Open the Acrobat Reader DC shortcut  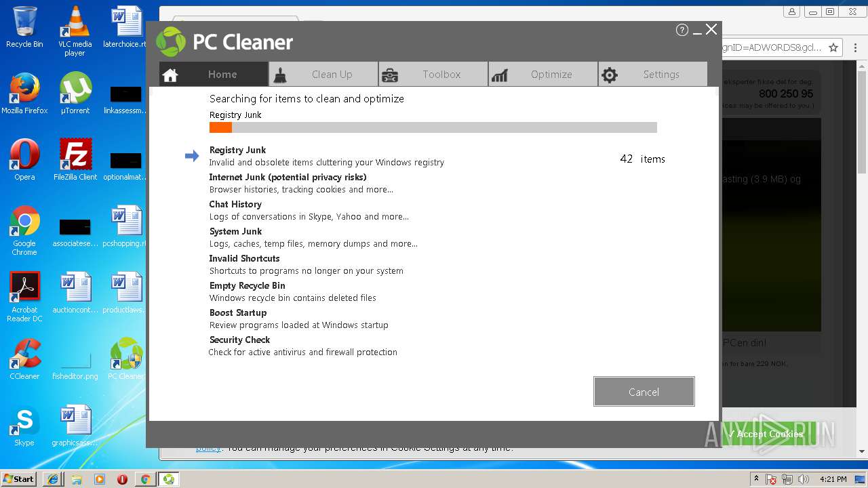(x=24, y=297)
